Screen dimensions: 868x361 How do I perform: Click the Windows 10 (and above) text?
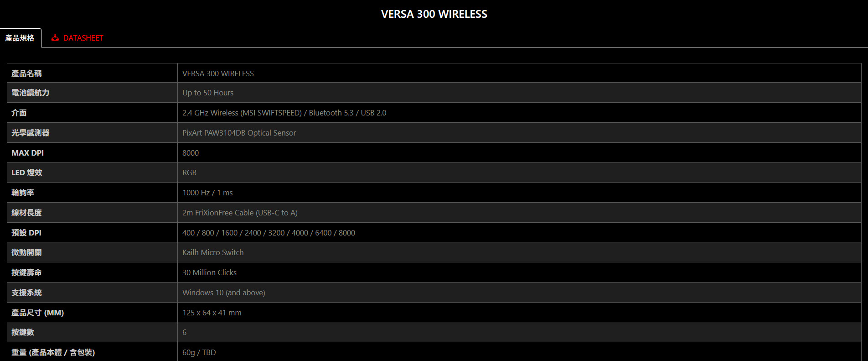(x=223, y=293)
